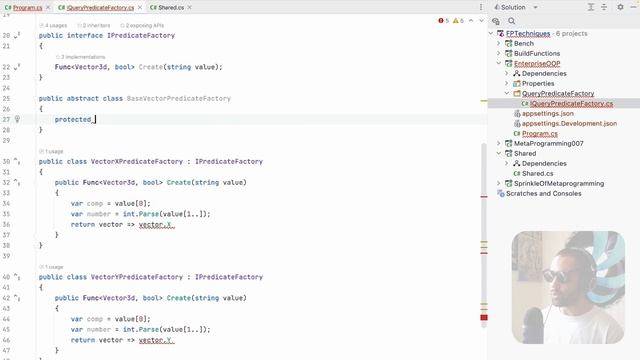Open Solution panel settings gear
The width and height of the screenshot is (640, 360).
pyautogui.click(x=620, y=7)
